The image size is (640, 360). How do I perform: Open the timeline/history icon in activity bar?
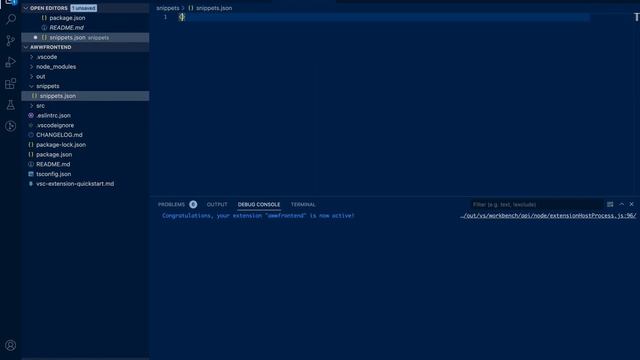click(11, 126)
